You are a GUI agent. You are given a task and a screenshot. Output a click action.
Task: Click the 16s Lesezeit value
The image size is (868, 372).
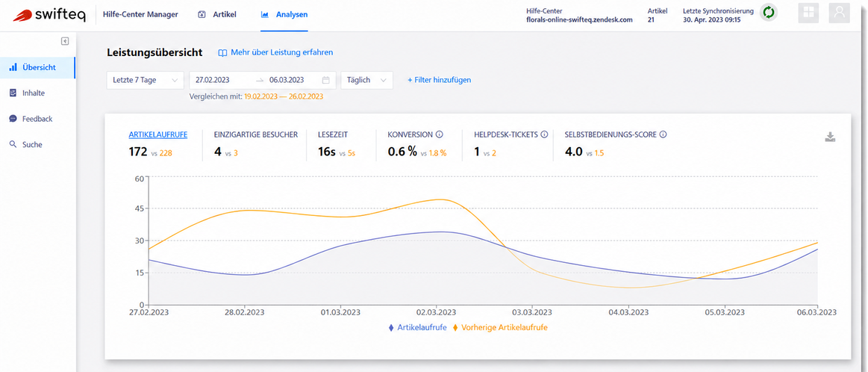[x=327, y=152]
